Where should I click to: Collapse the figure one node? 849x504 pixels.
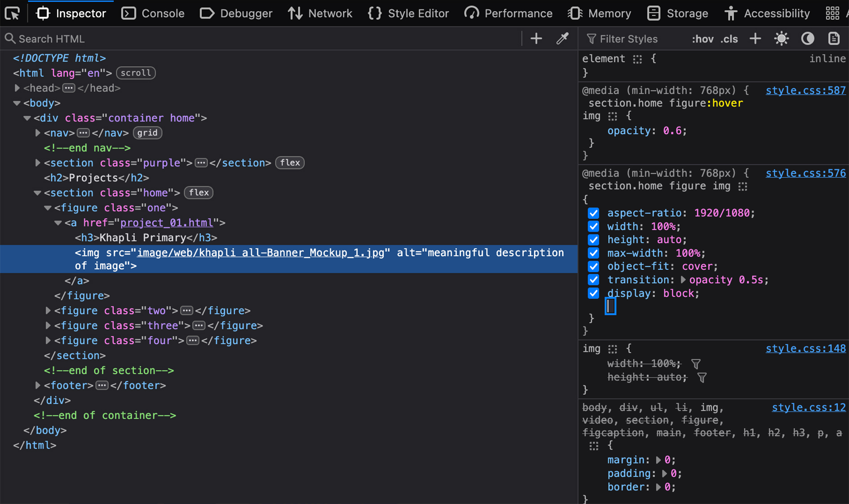48,208
